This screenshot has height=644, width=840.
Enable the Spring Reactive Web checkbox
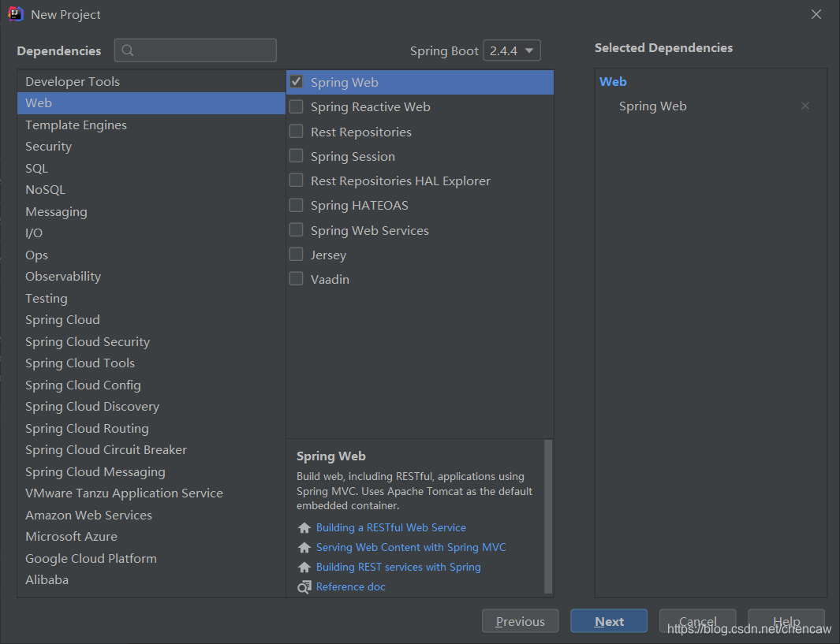pyautogui.click(x=297, y=106)
